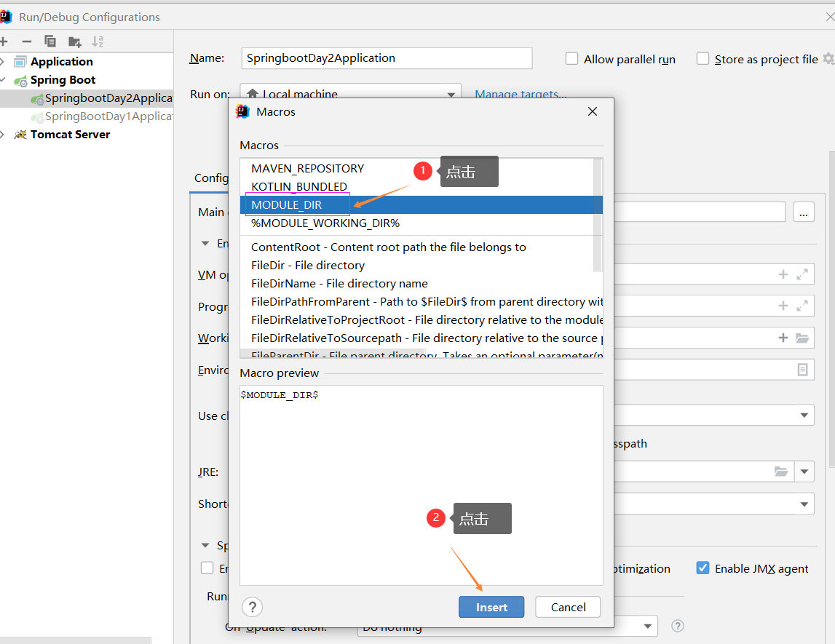
Task: Collapse the Spring Boot tree node
Action: click(2, 80)
